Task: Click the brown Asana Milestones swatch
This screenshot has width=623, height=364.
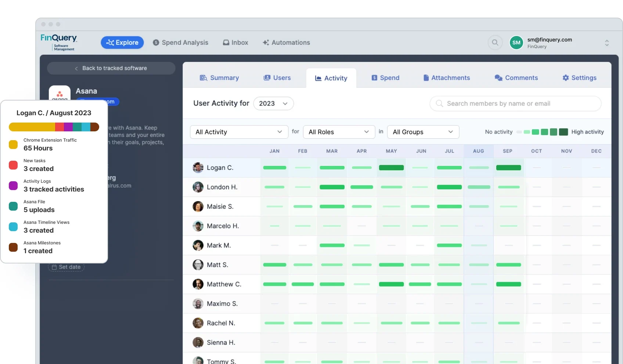Action: [x=13, y=247]
